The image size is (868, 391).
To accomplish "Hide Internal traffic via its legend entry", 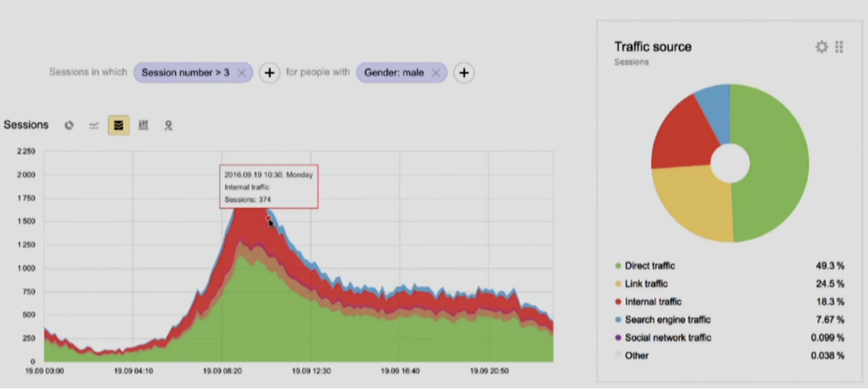I will [652, 302].
